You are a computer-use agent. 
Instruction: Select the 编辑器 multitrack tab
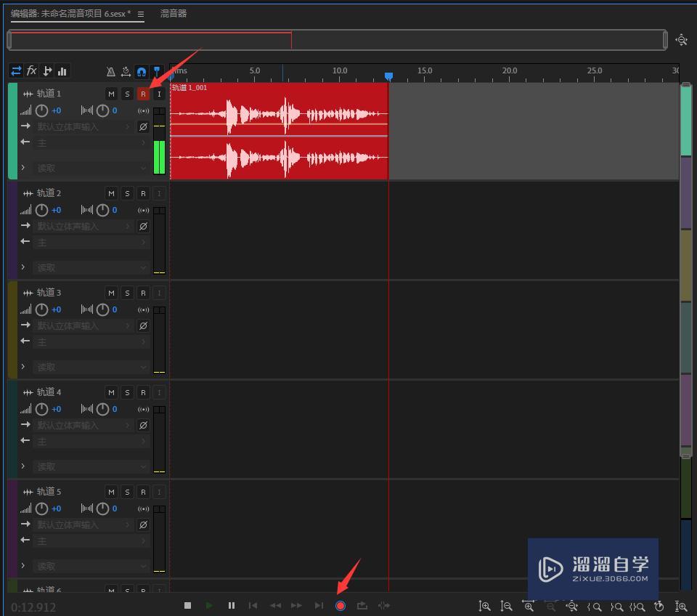[x=71, y=14]
